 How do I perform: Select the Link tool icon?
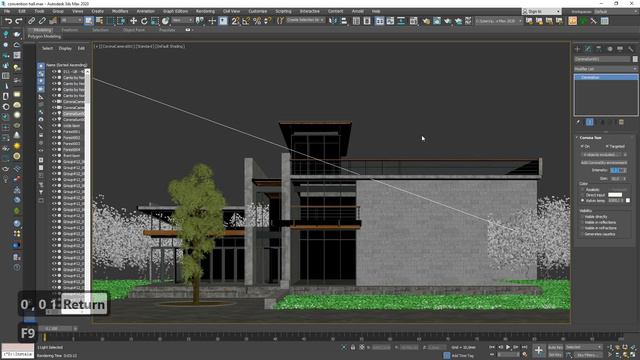pos(31,21)
